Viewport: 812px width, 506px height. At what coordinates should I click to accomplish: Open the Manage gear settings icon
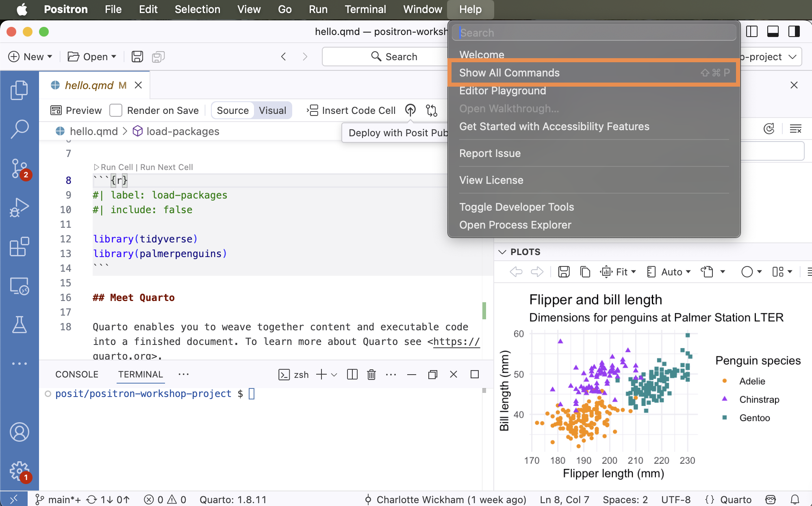19,471
